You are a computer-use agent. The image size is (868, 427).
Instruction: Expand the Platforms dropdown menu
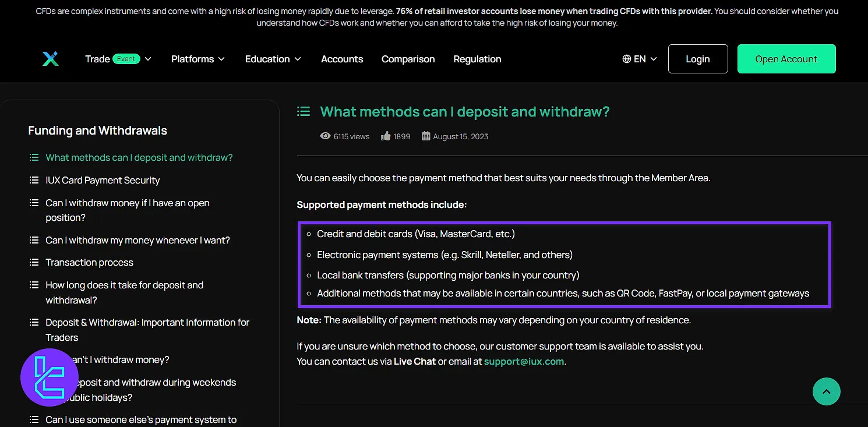(197, 59)
